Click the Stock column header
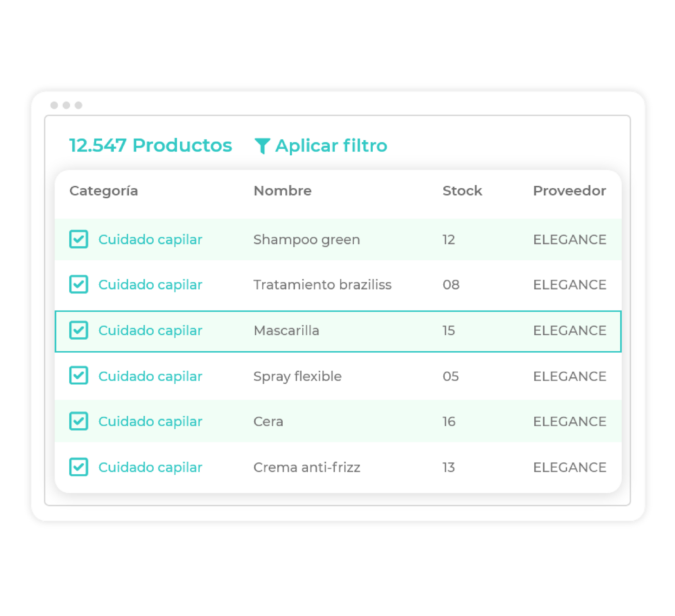 pos(462,191)
